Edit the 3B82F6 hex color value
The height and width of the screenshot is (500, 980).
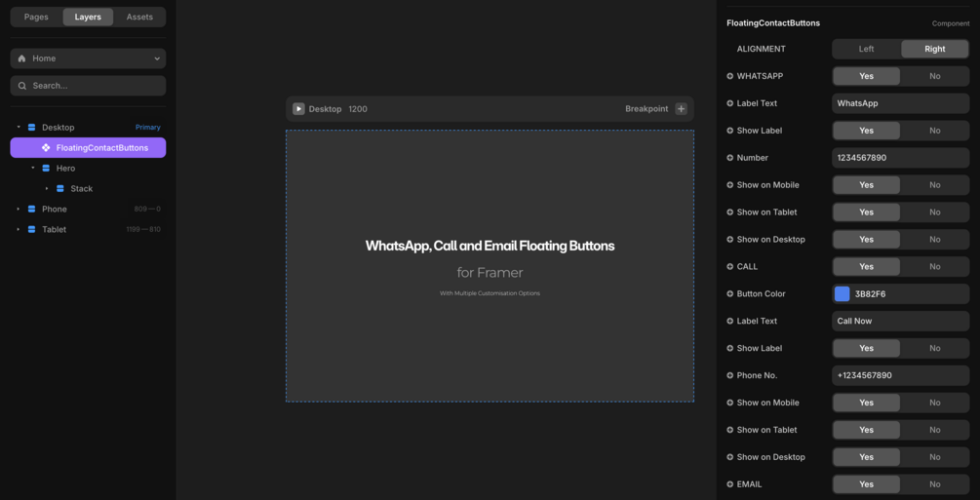click(870, 293)
